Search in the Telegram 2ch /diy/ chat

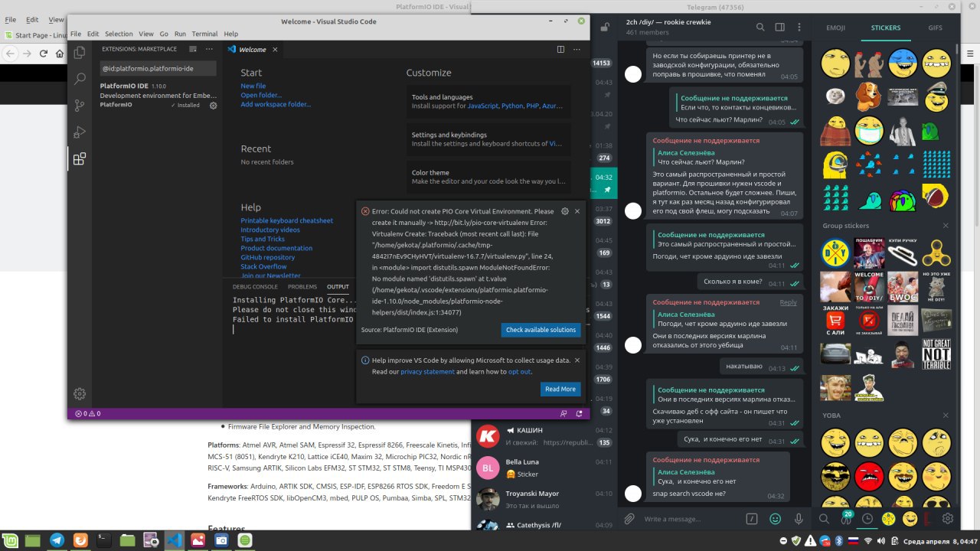[x=760, y=27]
